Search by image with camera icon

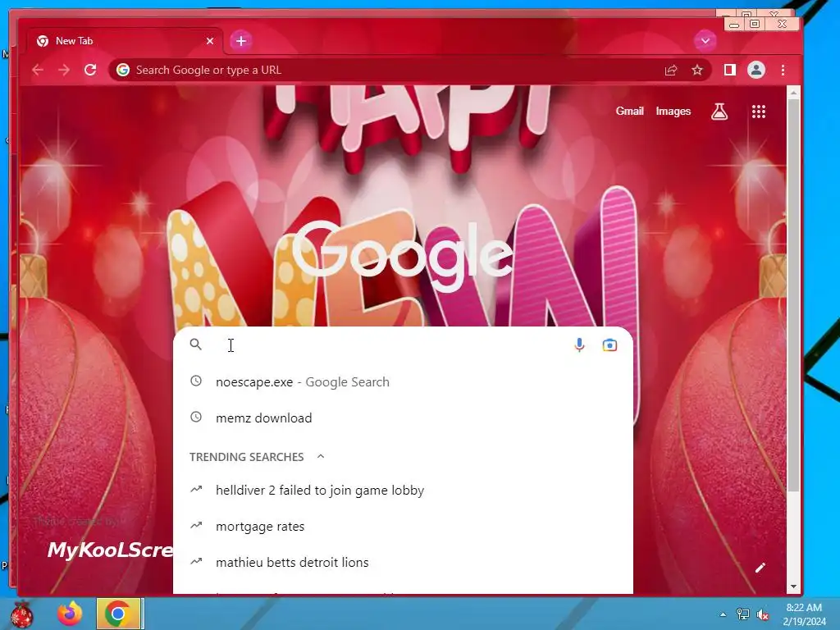tap(609, 345)
